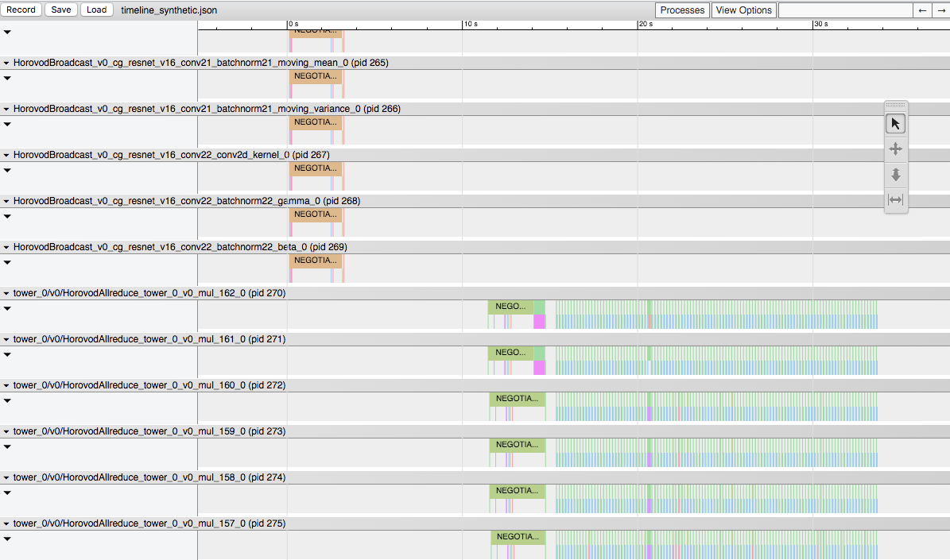Select the NEGOTIA... slice in mul_160_0 row

click(517, 399)
